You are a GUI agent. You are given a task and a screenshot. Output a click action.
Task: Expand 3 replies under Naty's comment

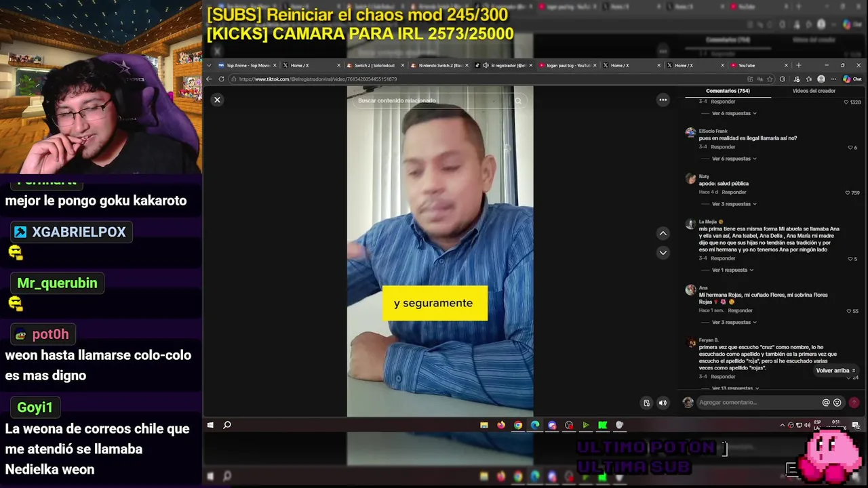coord(734,204)
